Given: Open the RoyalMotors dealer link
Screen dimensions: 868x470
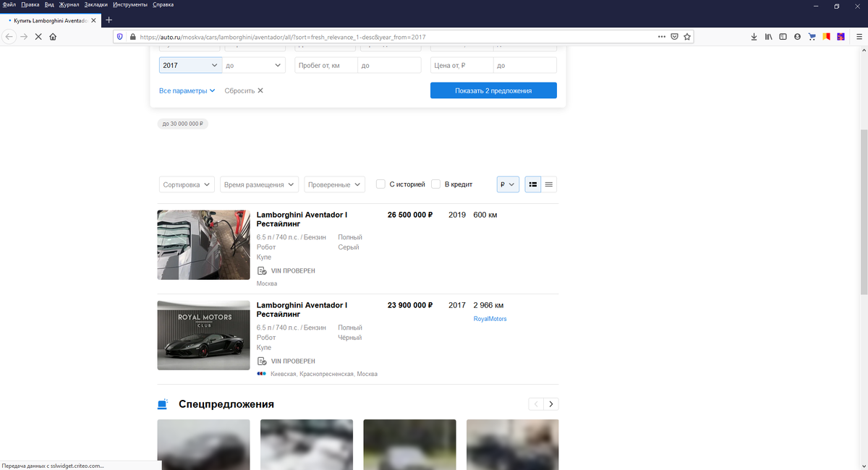Looking at the screenshot, I should pyautogui.click(x=490, y=319).
